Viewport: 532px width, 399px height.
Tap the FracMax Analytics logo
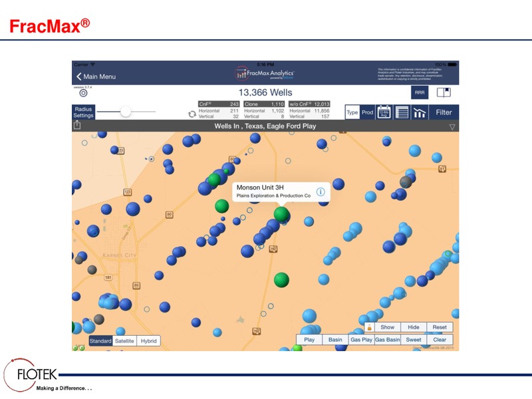coord(264,73)
